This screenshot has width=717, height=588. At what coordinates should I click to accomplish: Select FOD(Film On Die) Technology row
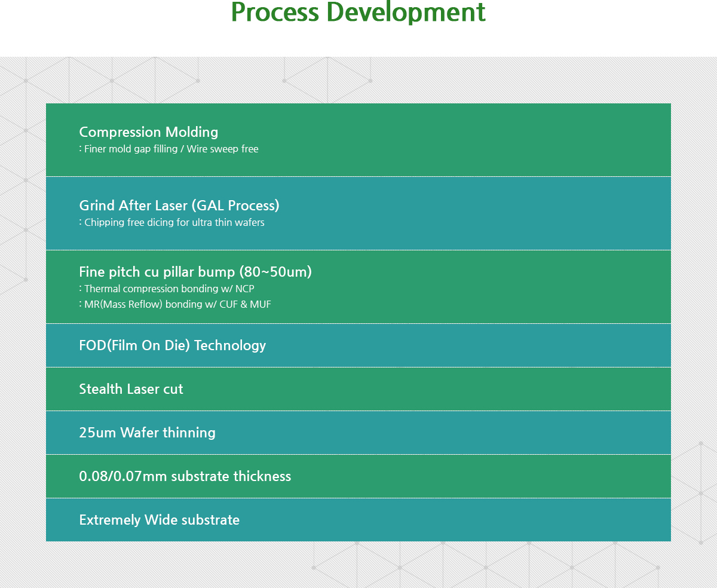[x=358, y=345]
